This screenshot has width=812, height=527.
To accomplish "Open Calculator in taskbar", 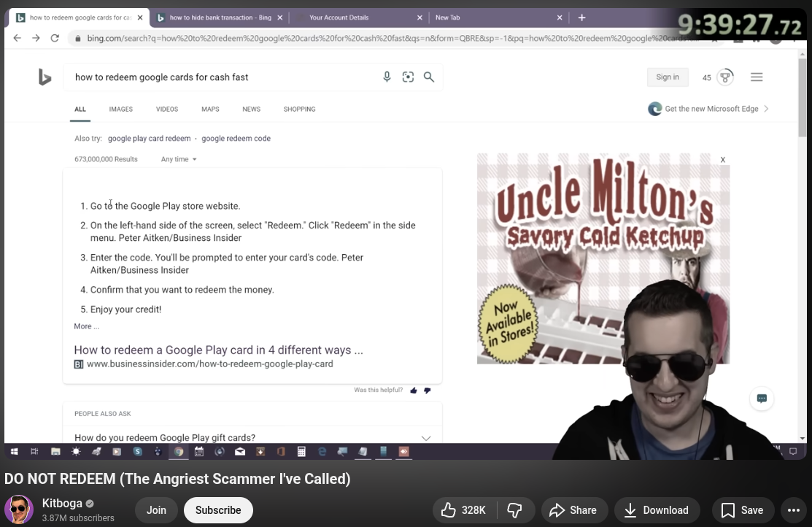I will pyautogui.click(x=301, y=452).
